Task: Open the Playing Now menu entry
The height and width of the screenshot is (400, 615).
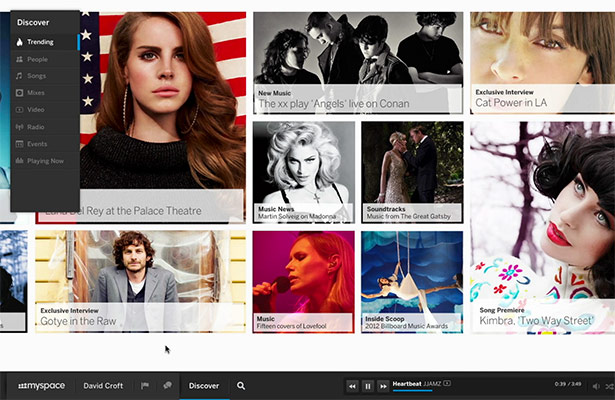Action: [45, 161]
